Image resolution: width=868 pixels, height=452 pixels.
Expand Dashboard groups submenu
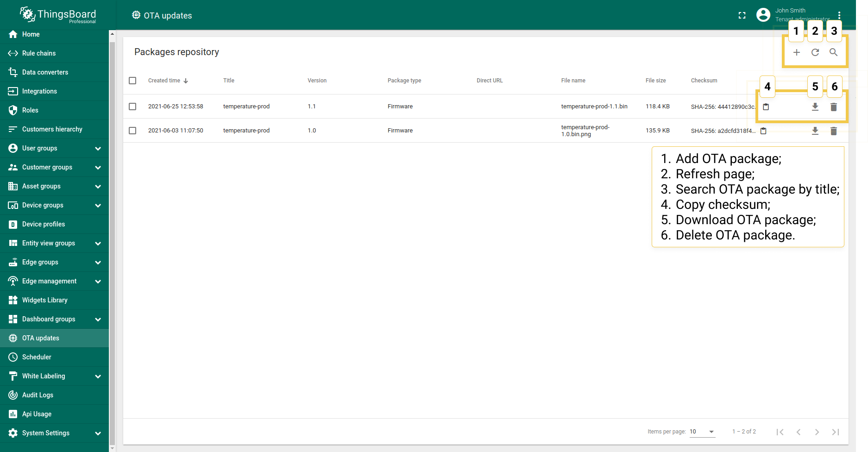98,319
